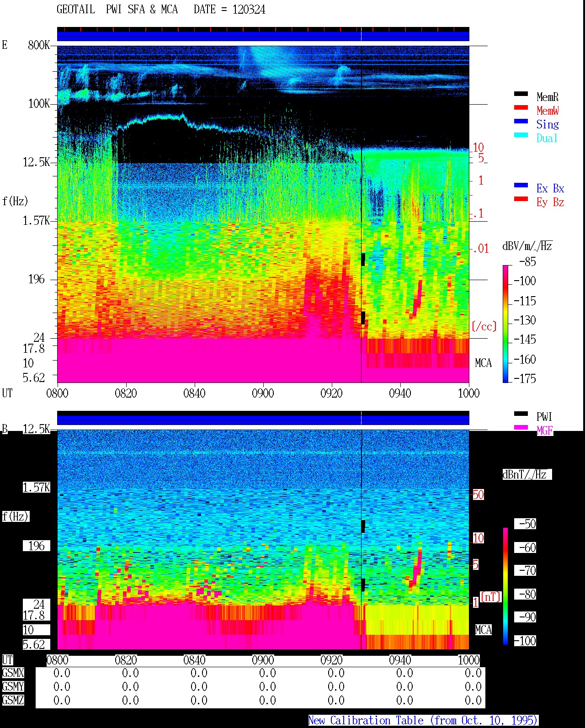Click the MemR legend label
This screenshot has width=585, height=728.
tap(548, 97)
